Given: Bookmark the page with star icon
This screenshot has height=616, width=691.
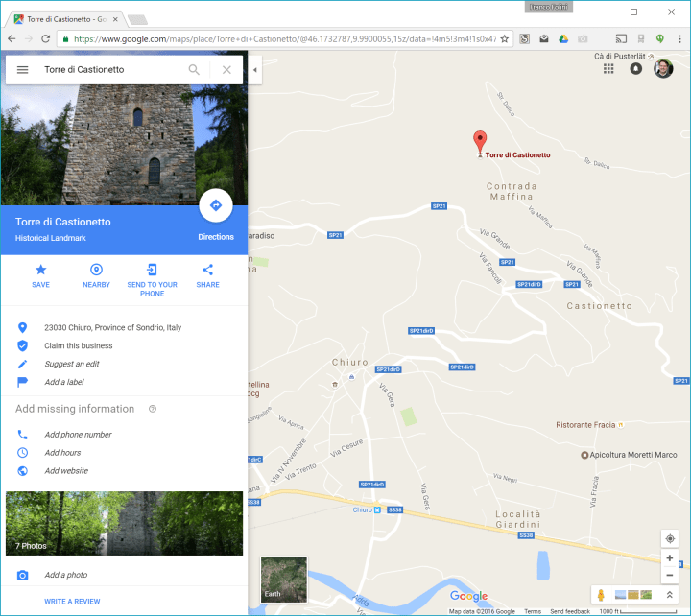Looking at the screenshot, I should click(x=505, y=38).
